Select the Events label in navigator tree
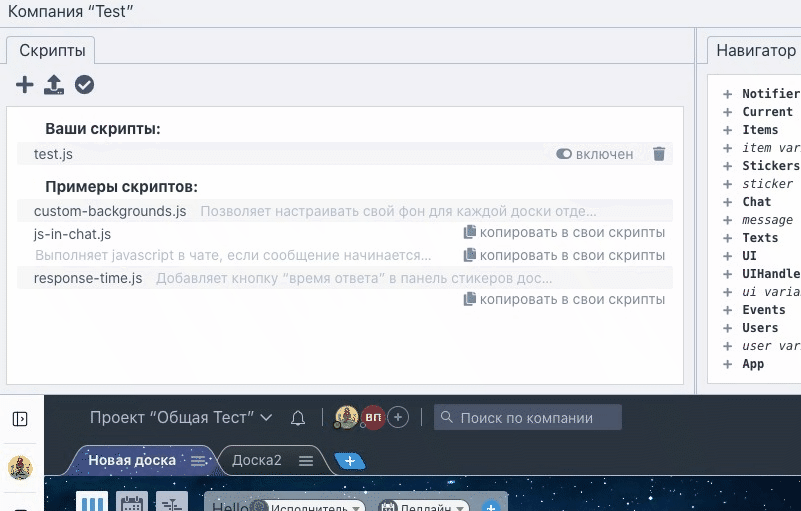Image resolution: width=801 pixels, height=511 pixels. point(764,310)
